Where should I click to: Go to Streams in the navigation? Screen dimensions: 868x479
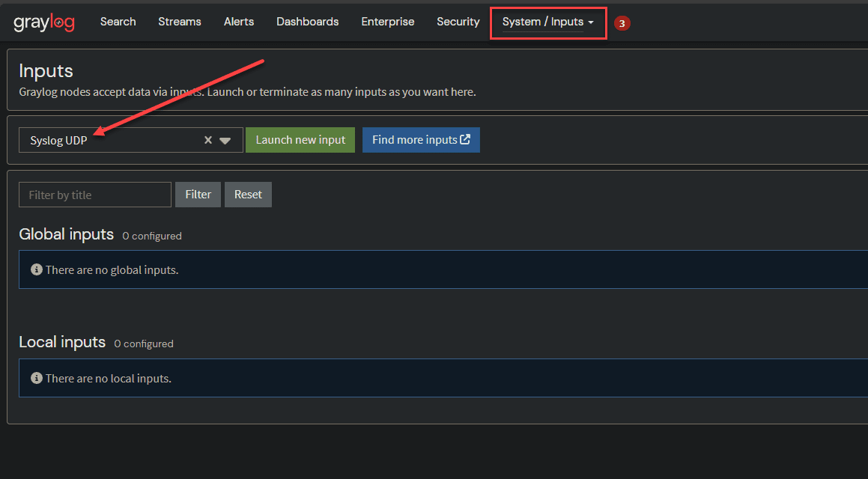point(179,22)
